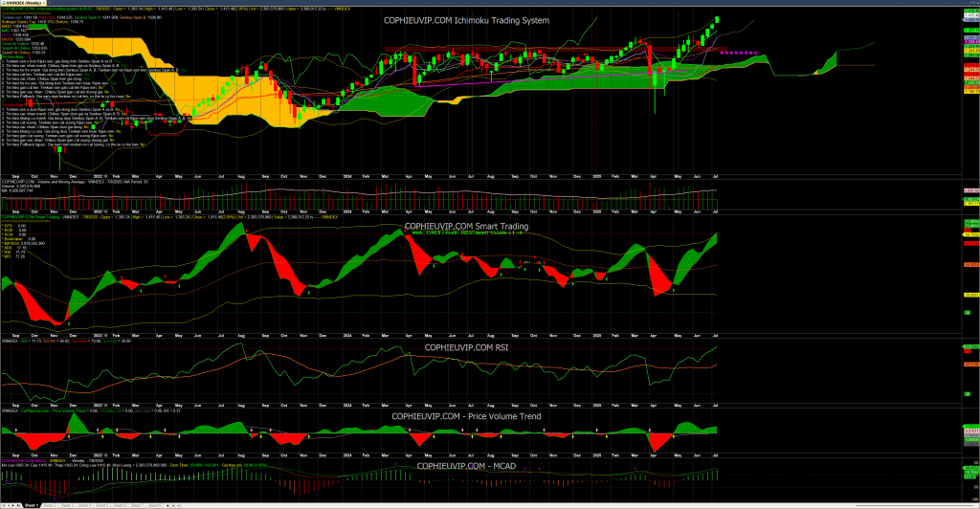Screen dimensions: 980x509
Task: Switch to Sheet 1 tab
Action: pos(32,505)
